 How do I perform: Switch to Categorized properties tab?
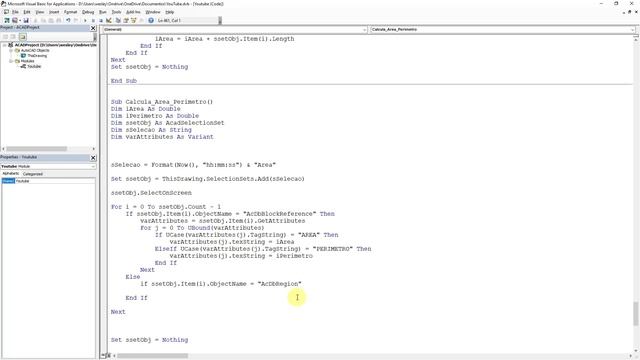tap(33, 173)
